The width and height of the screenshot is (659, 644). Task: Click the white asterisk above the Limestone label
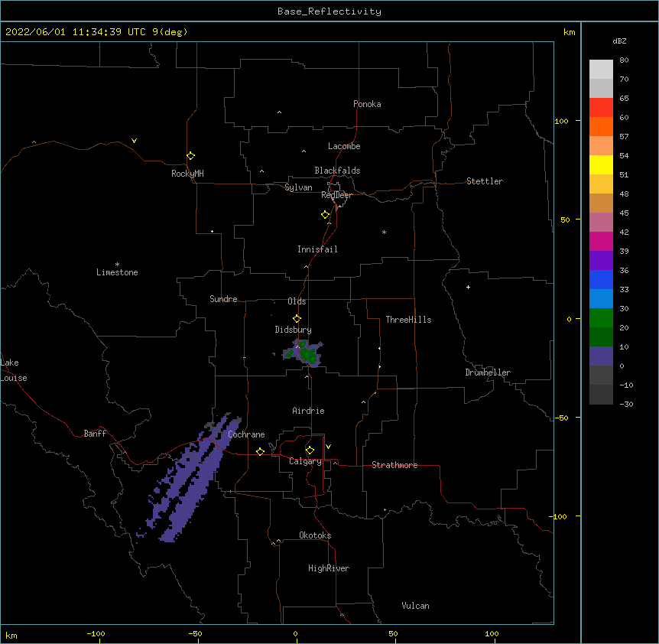tap(117, 265)
